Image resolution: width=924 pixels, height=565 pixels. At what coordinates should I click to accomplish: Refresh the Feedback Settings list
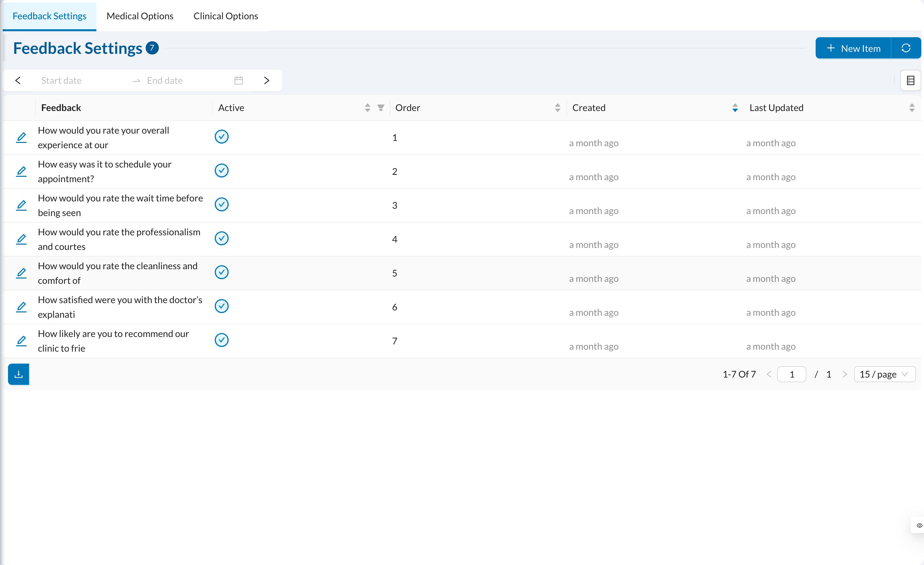coord(906,48)
